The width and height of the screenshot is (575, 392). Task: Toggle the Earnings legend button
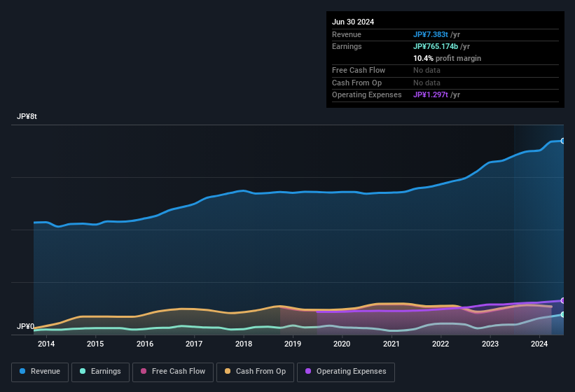pos(100,372)
